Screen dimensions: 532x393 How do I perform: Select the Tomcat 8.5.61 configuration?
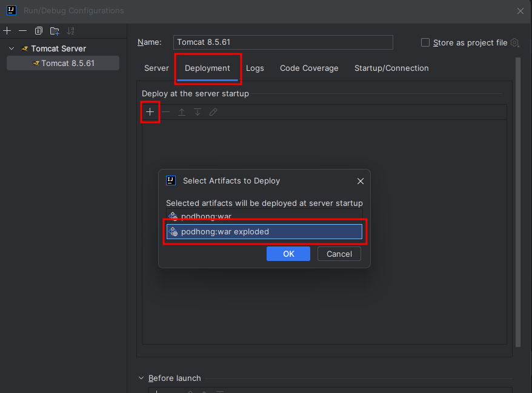[x=63, y=63]
